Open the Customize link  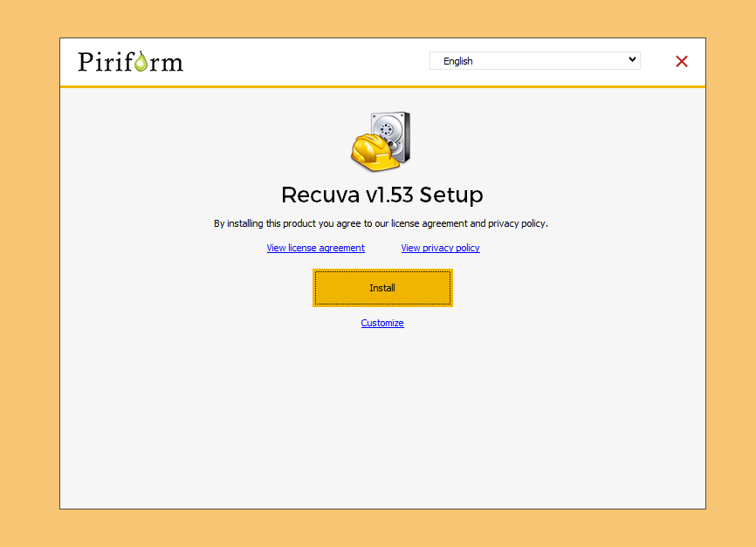coord(382,323)
